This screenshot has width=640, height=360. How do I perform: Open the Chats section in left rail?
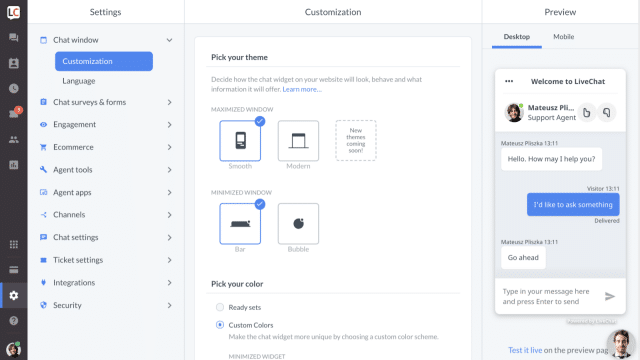(x=13, y=38)
